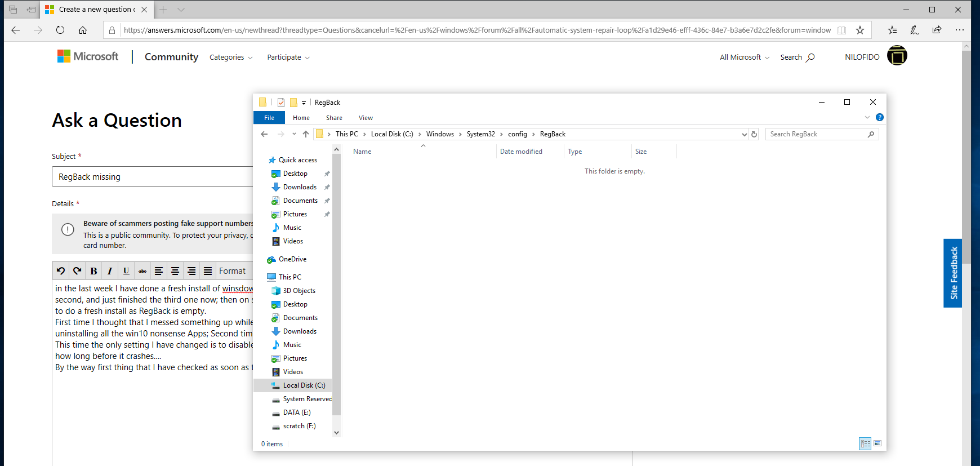The width and height of the screenshot is (980, 466).
Task: Show the Edge tab previews chevron
Action: point(181,10)
